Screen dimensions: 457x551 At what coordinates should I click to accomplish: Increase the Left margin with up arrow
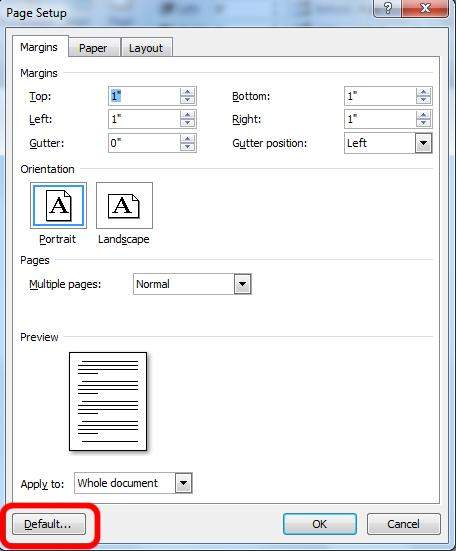click(x=188, y=115)
